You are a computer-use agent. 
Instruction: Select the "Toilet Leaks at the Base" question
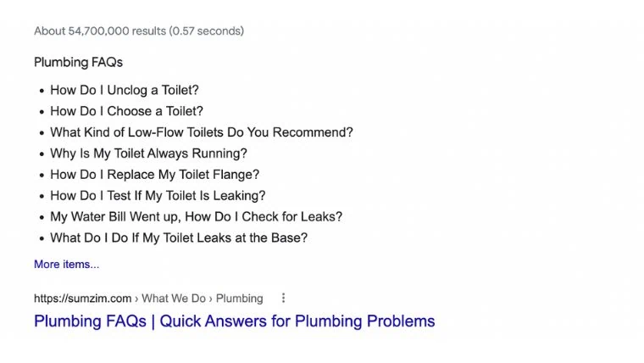pyautogui.click(x=178, y=238)
